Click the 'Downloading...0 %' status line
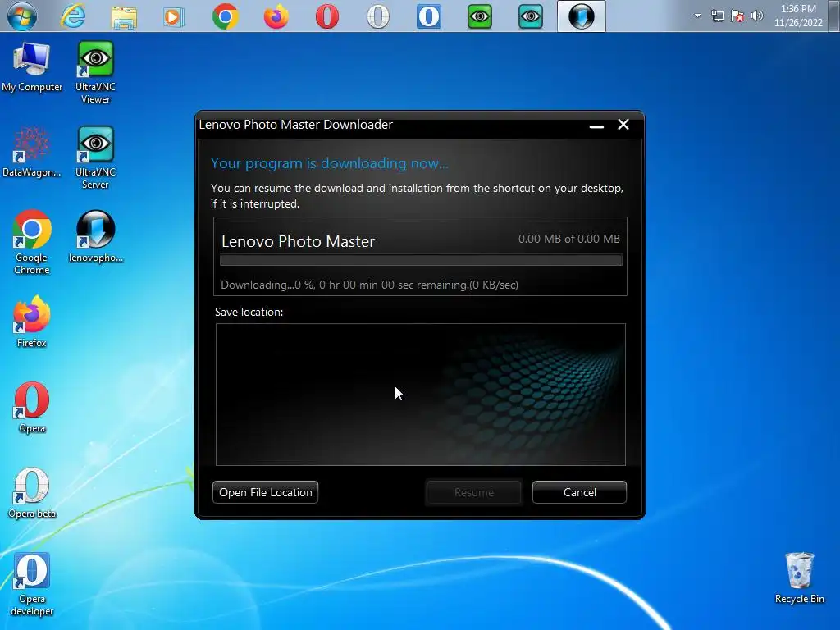 (x=370, y=285)
